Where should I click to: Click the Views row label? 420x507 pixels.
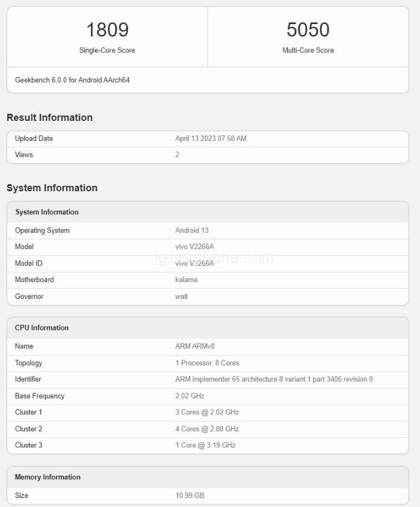coord(24,155)
